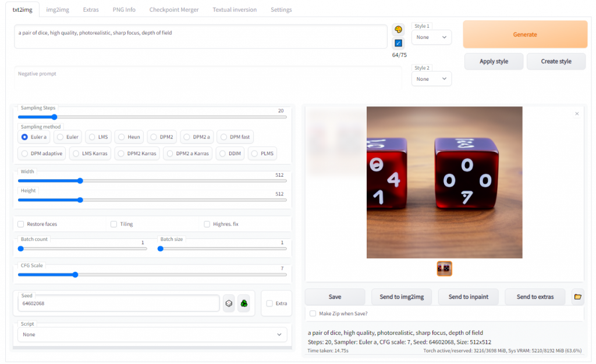Image resolution: width=596 pixels, height=364 pixels.
Task: Close the image preview with X icon
Action: pos(577,113)
